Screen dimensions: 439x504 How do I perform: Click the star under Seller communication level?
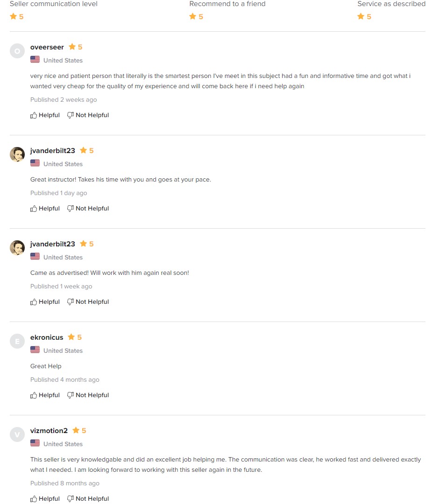point(13,16)
